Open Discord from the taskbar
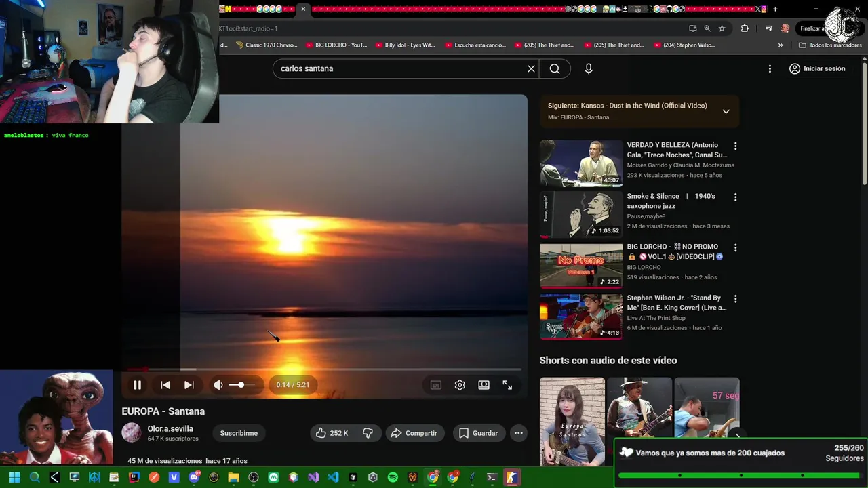Image resolution: width=868 pixels, height=488 pixels. 194,477
